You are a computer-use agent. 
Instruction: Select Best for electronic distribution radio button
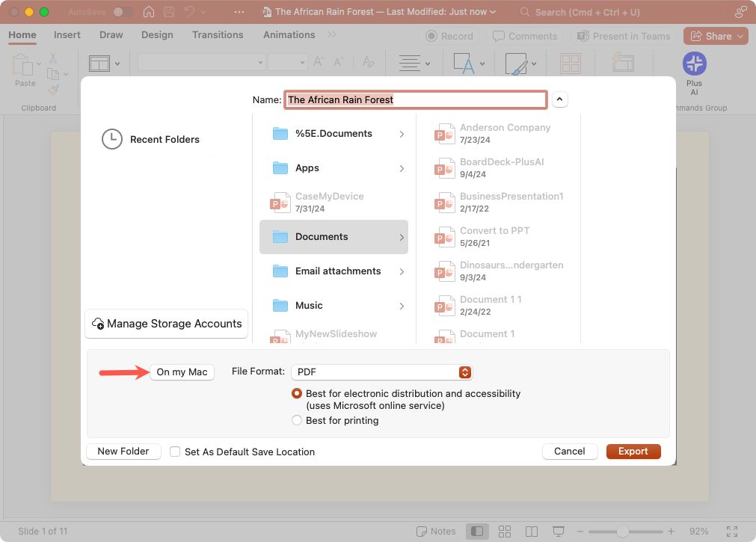point(297,393)
